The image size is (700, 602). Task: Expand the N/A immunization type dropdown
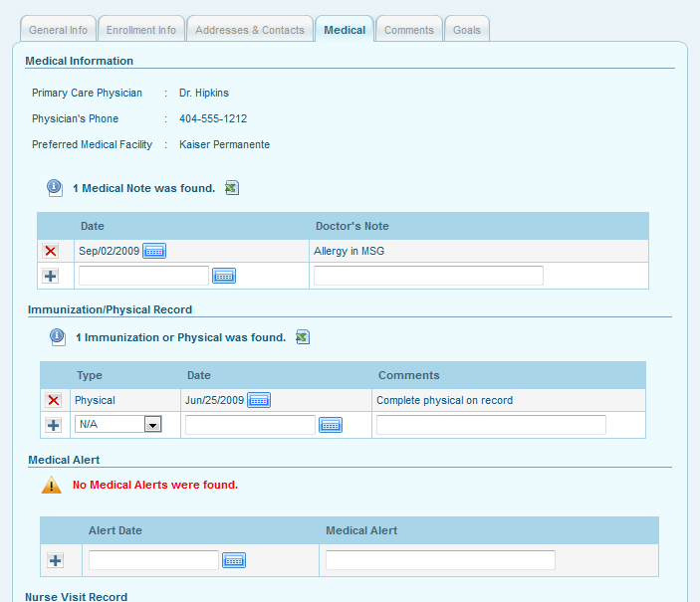click(x=152, y=425)
